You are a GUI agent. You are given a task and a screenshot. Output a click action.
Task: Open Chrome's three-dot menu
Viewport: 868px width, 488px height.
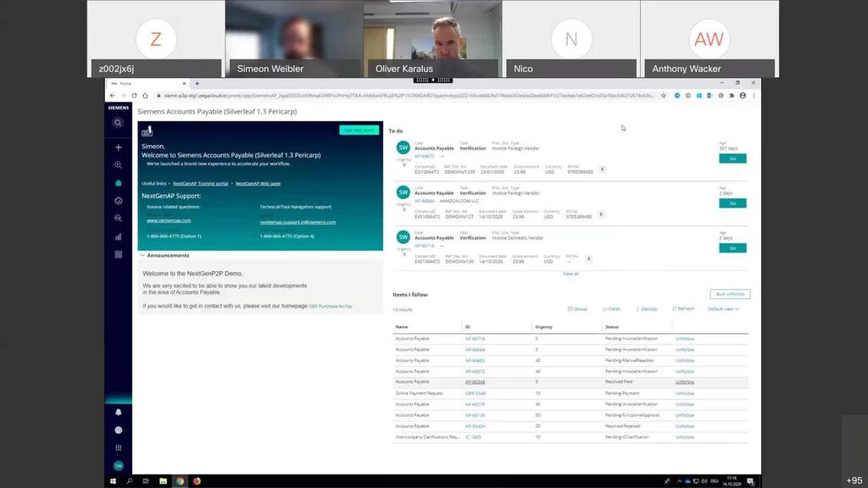coord(754,95)
